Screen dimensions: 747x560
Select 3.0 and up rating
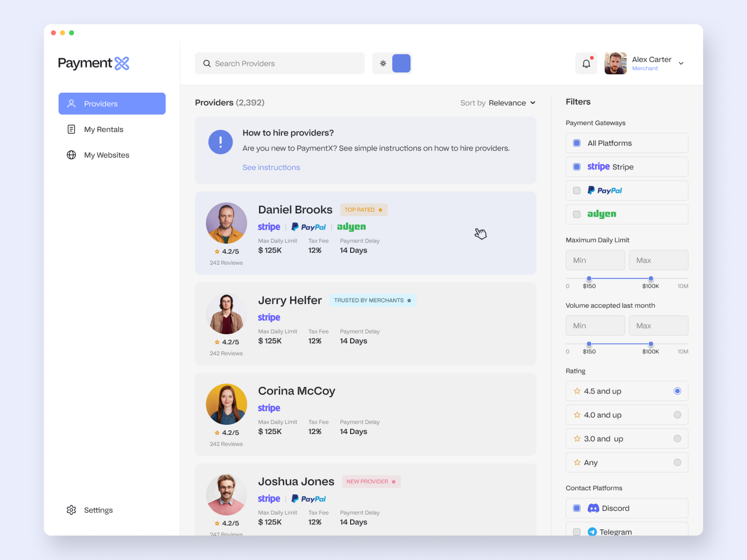pos(627,439)
